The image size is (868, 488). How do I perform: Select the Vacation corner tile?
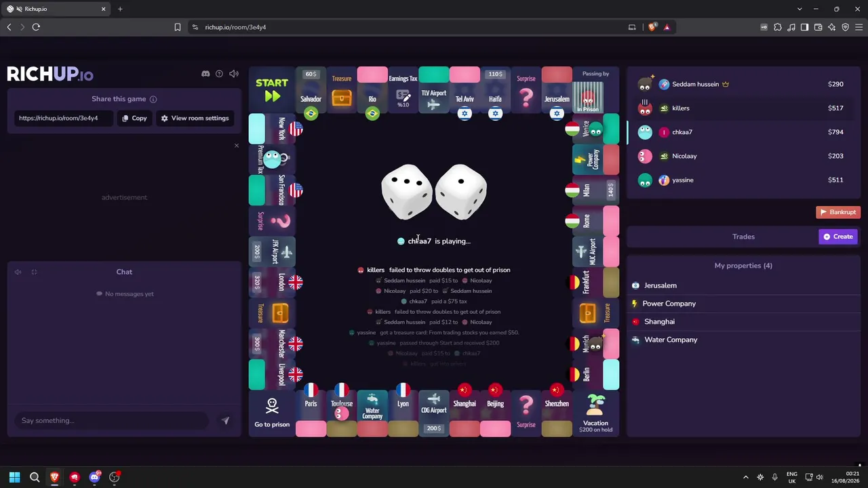pyautogui.click(x=596, y=413)
